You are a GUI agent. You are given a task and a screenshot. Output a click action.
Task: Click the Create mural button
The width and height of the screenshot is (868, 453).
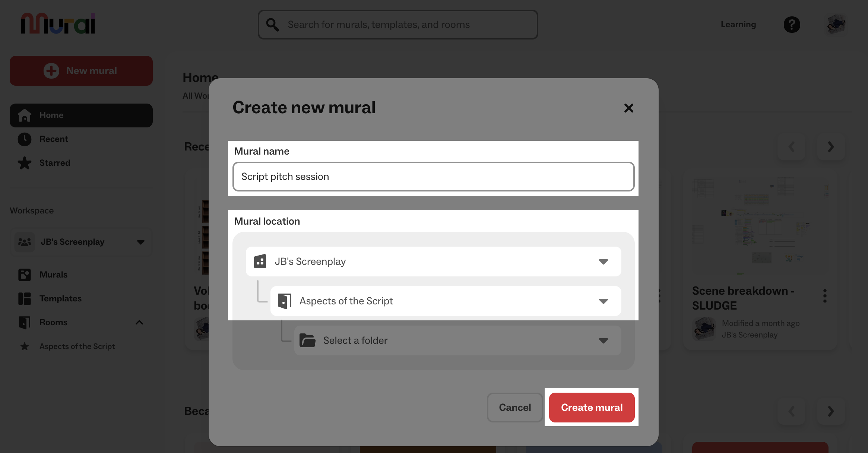(x=592, y=407)
